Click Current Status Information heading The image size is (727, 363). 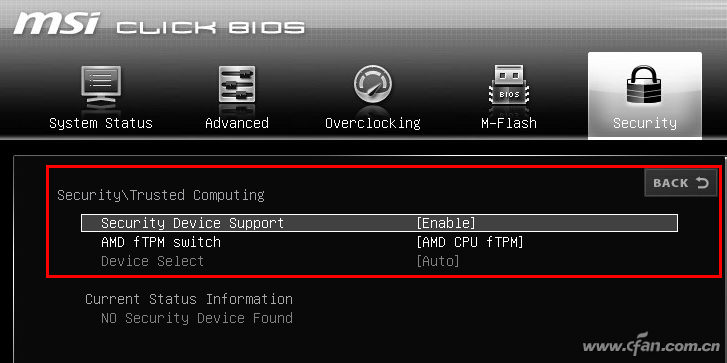189,299
